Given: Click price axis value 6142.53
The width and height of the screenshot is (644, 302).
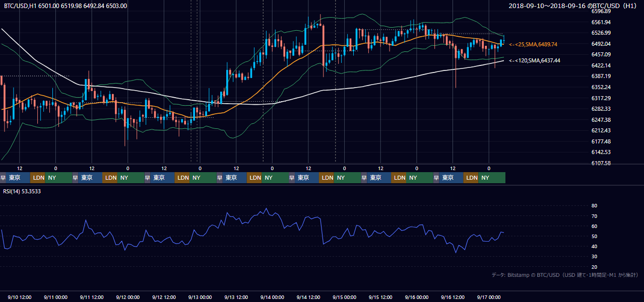Looking at the screenshot, I should point(601,152).
